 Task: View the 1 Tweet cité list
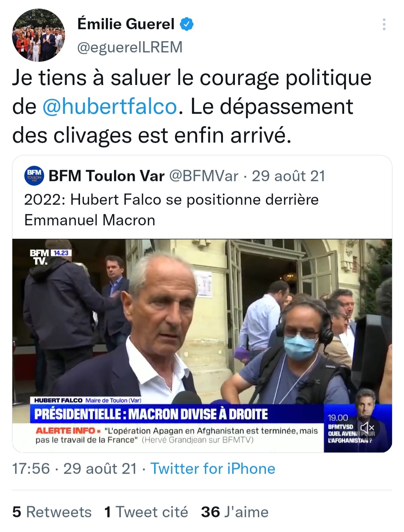tap(146, 512)
